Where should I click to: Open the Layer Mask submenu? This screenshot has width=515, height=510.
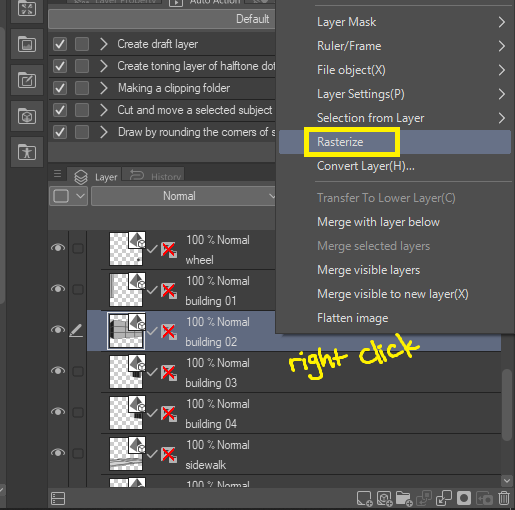395,22
